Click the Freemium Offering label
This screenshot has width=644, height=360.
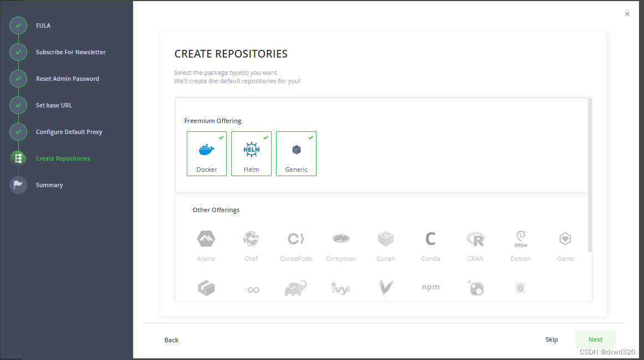coord(213,121)
